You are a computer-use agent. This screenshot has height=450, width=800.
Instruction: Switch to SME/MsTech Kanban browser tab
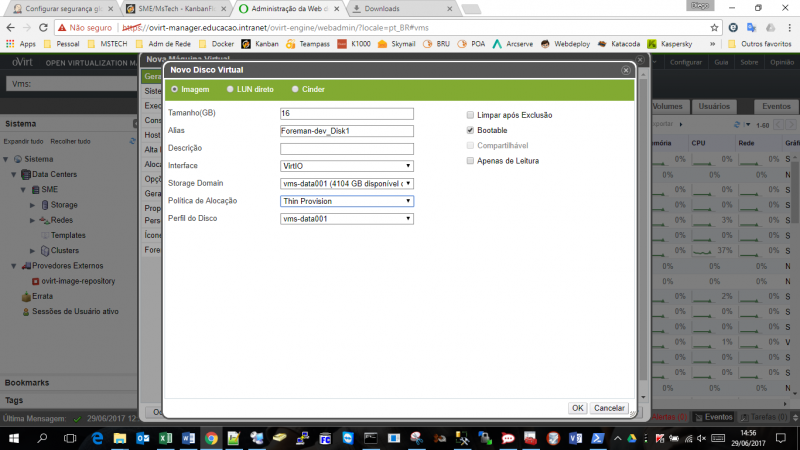click(x=176, y=9)
